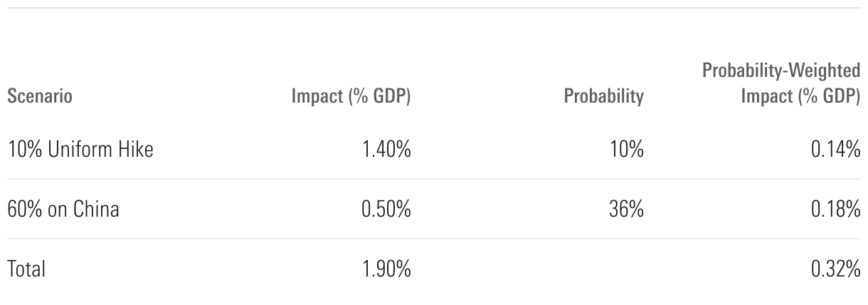Click the 1.90% total impact value
Viewport: 868px width, 305px height.
point(386,269)
